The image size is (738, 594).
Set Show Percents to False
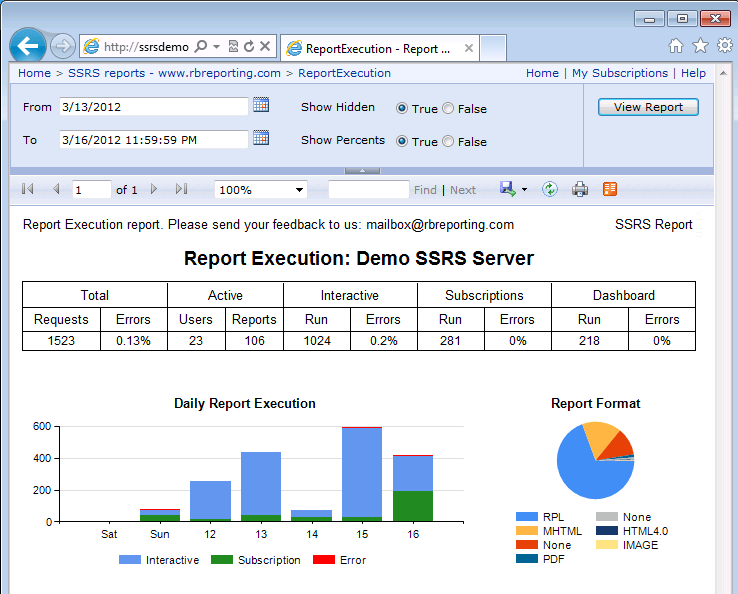coord(448,141)
